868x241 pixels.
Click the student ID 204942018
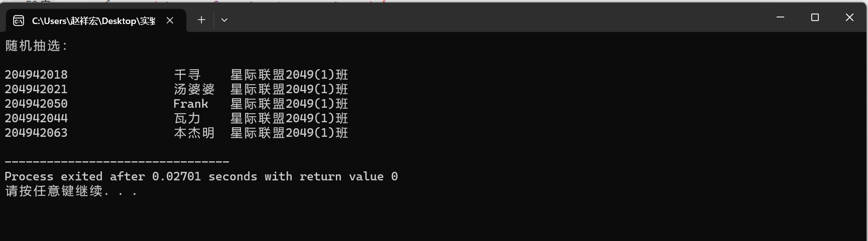click(36, 75)
